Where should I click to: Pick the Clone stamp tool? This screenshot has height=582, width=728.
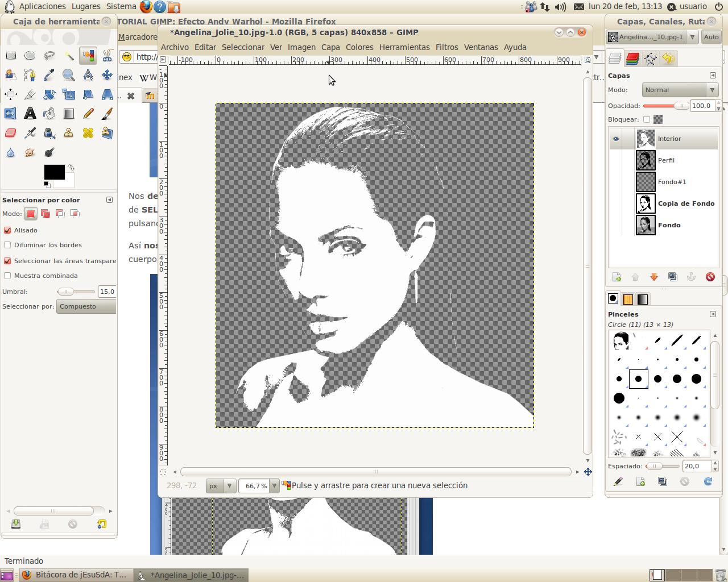pyautogui.click(x=69, y=132)
